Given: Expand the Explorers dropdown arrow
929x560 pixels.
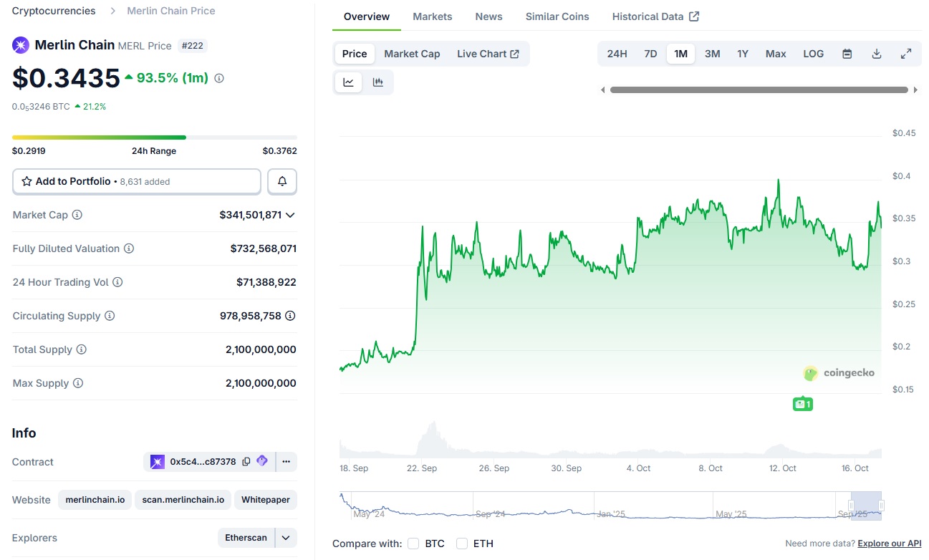Looking at the screenshot, I should pyautogui.click(x=286, y=538).
